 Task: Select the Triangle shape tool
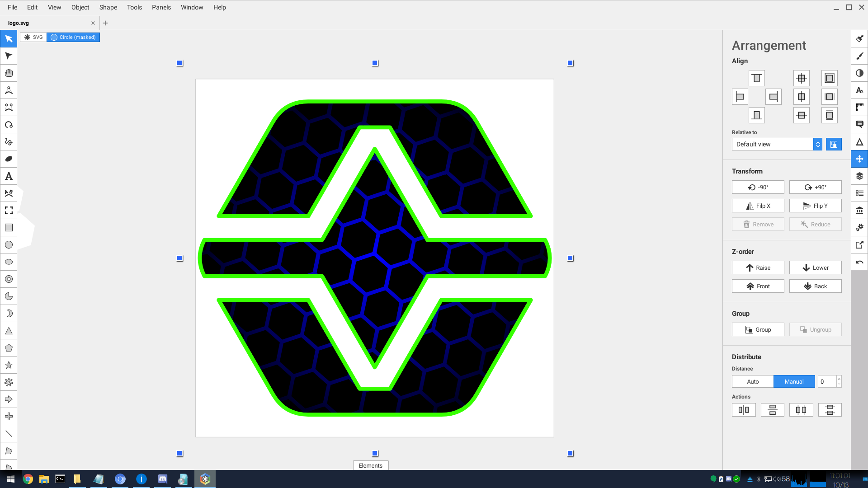[9, 331]
